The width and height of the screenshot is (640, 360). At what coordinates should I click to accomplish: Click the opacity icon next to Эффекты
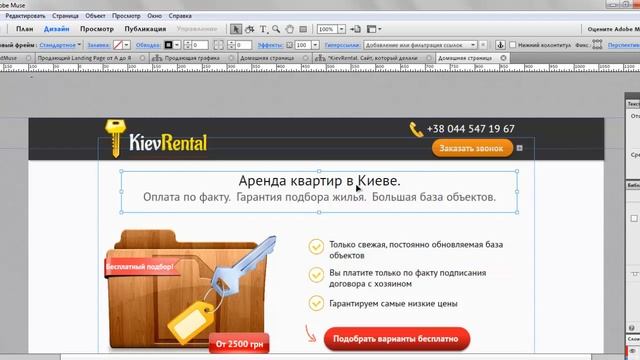[x=289, y=45]
